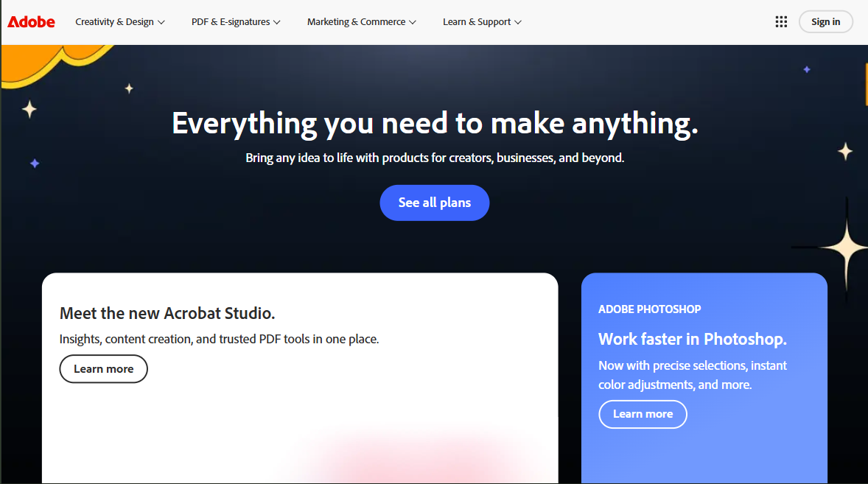Click Learn more in the Photoshop card
The width and height of the screenshot is (868, 484).
point(643,414)
